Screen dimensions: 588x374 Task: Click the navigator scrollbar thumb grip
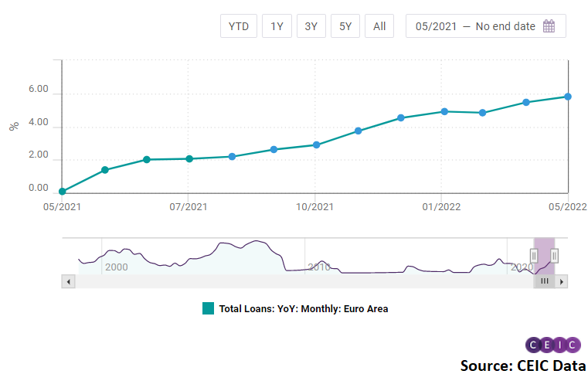[544, 282]
